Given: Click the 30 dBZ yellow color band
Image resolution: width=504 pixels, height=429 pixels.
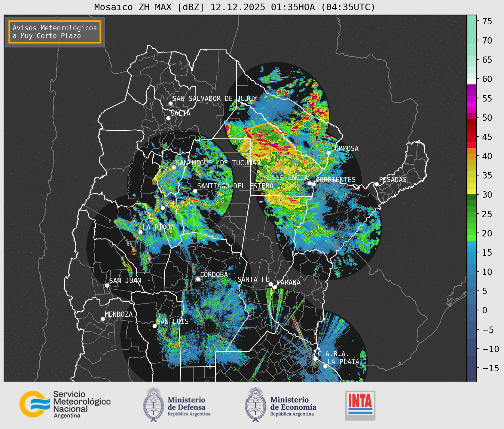Looking at the screenshot, I should click(472, 191).
